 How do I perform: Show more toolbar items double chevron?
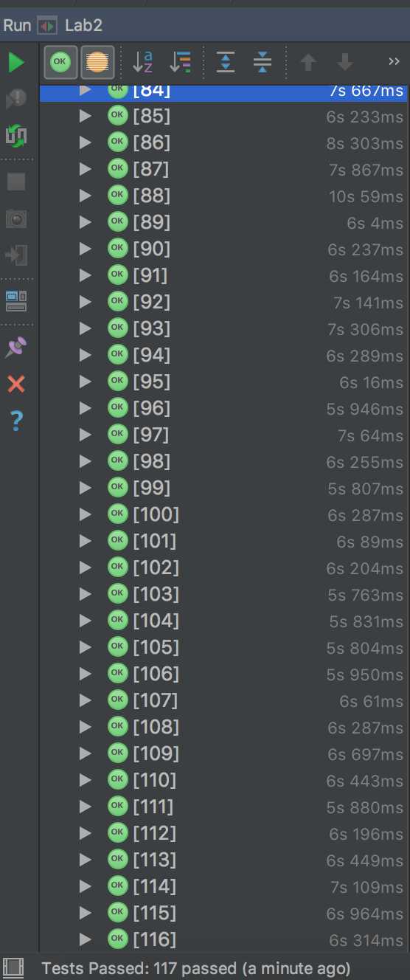coord(394,63)
